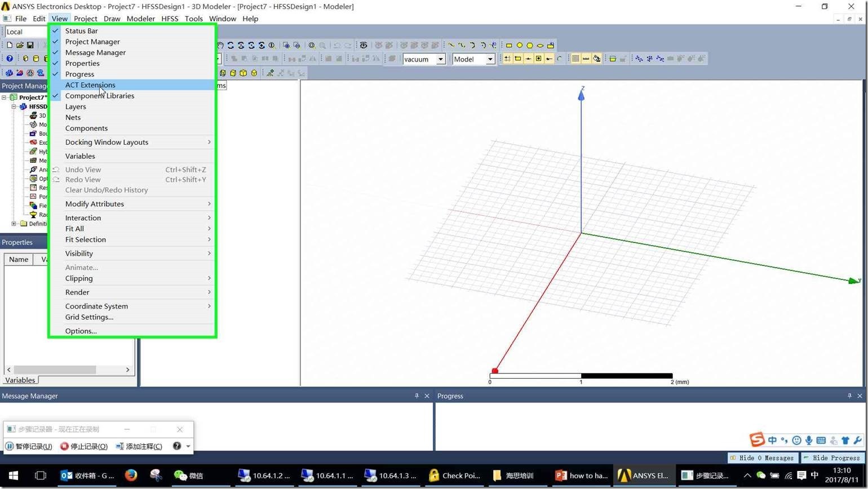Open the Draw menu
The width and height of the screenshot is (868, 489).
click(x=112, y=19)
